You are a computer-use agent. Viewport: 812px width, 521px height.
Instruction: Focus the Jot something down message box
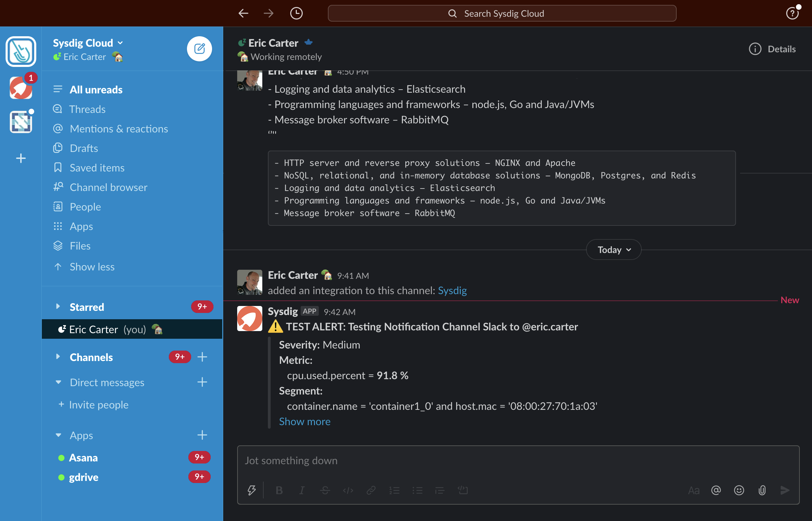point(518,461)
